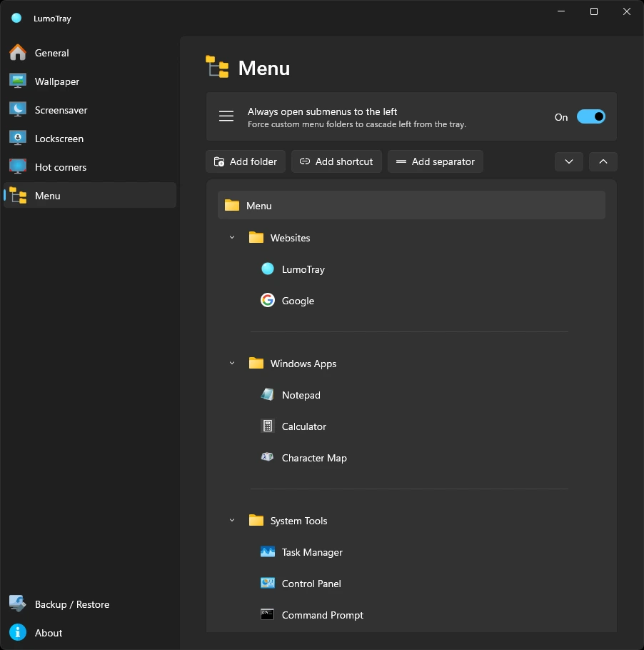Viewport: 644px width, 650px height.
Task: Select the root 'Menu' tree row
Action: point(411,205)
